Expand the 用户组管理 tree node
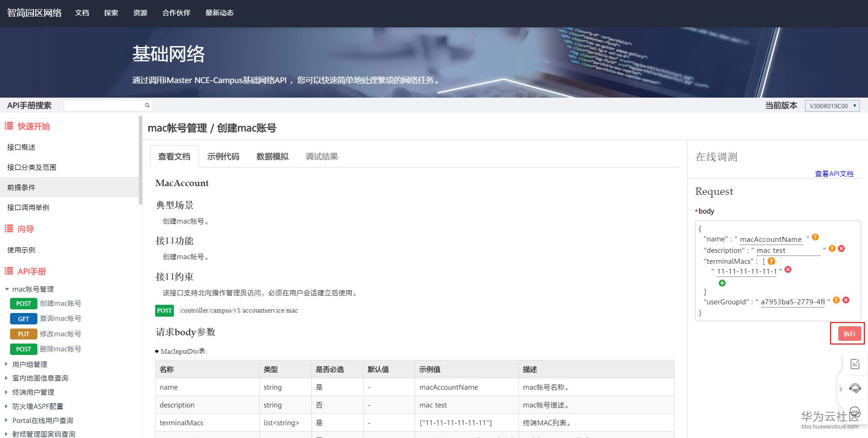The height and width of the screenshot is (438, 868). point(6,364)
